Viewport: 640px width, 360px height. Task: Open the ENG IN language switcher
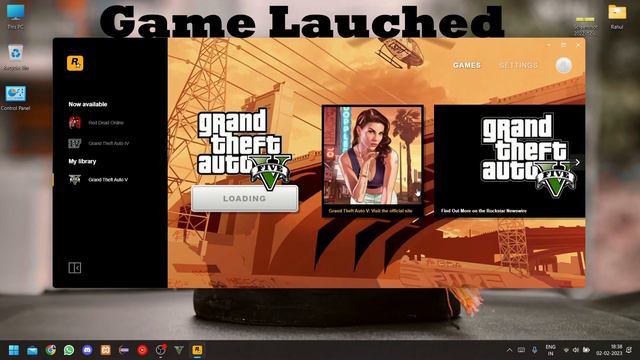tap(551, 350)
